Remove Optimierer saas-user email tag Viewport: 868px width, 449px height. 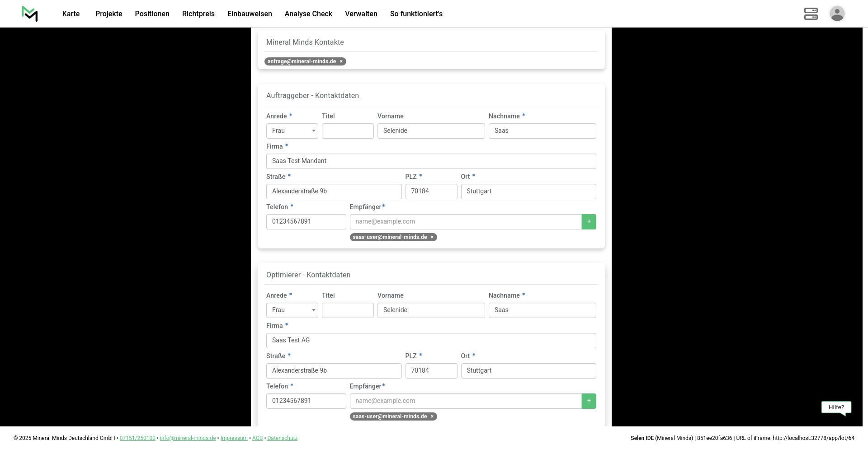432,416
